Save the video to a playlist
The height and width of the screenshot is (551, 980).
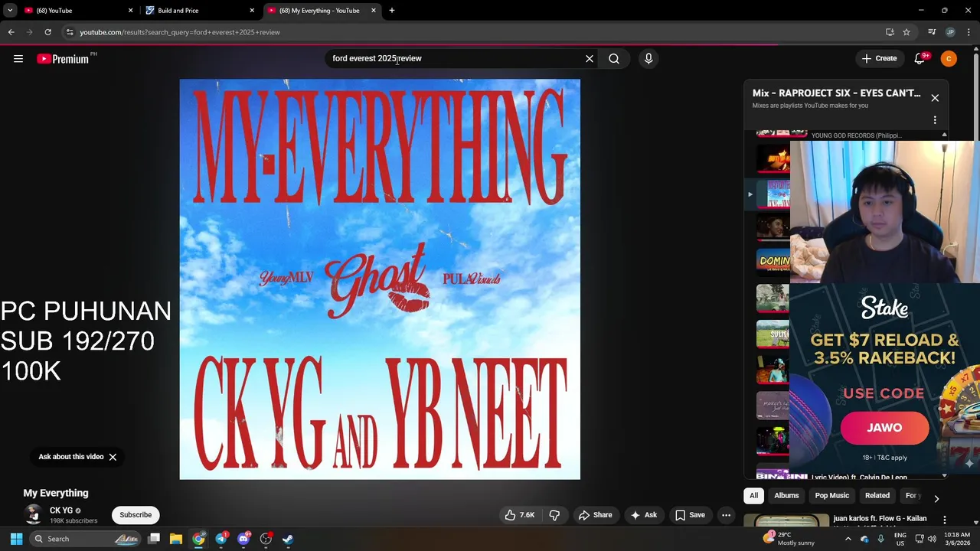(689, 515)
